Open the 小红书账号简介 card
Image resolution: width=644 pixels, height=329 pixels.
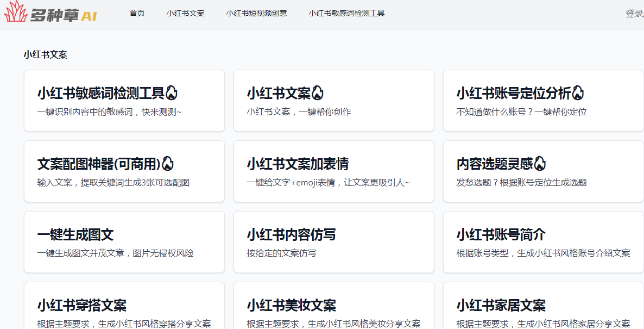pyautogui.click(x=544, y=242)
